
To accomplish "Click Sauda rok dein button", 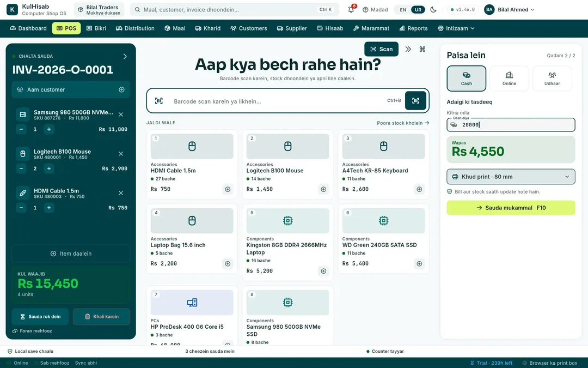I will pos(40,317).
